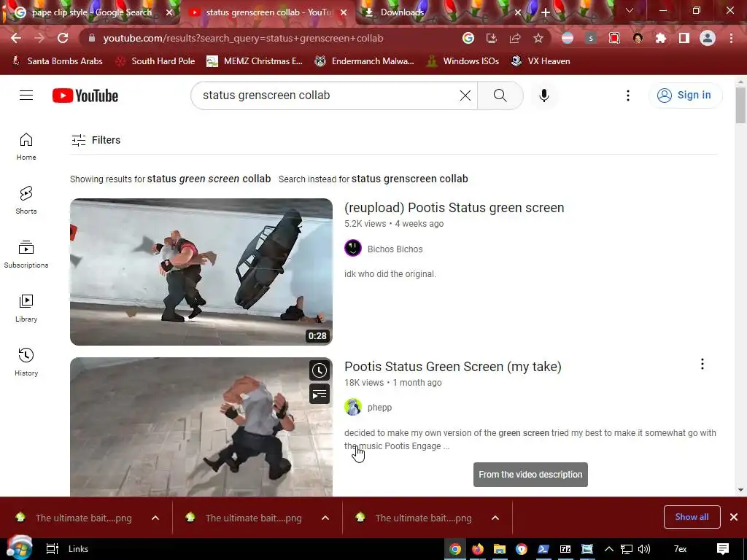
Task: Clear the search box with X
Action: click(x=465, y=96)
